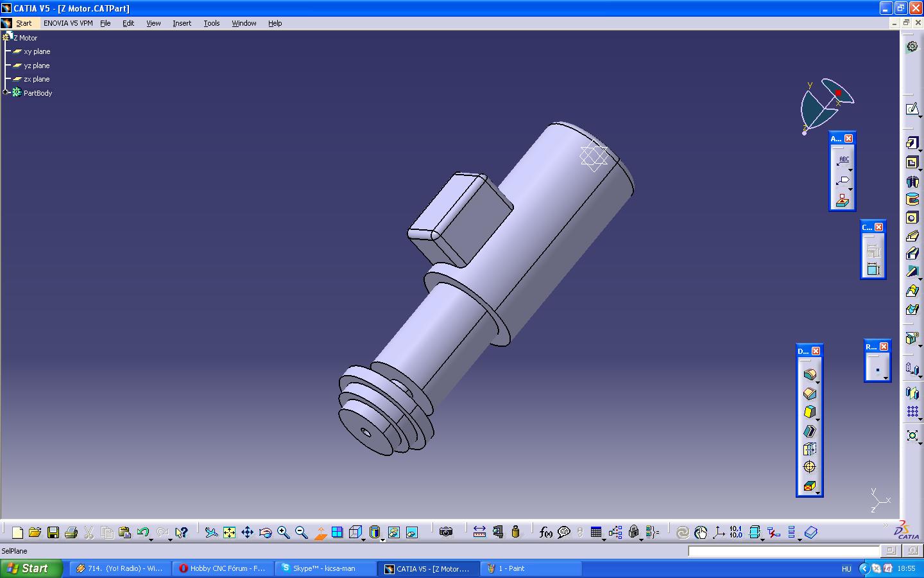924x578 pixels.
Task: Open the Tools menu
Action: click(x=211, y=23)
